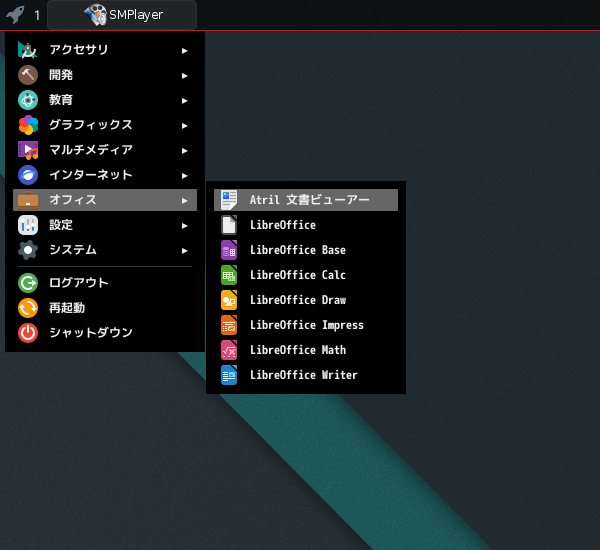Viewport: 600px width, 550px height.
Task: Click the アクセサリ category icon
Action: (x=28, y=50)
